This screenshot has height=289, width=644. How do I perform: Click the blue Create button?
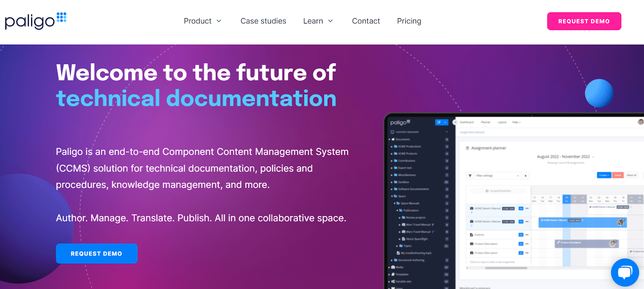(604, 175)
